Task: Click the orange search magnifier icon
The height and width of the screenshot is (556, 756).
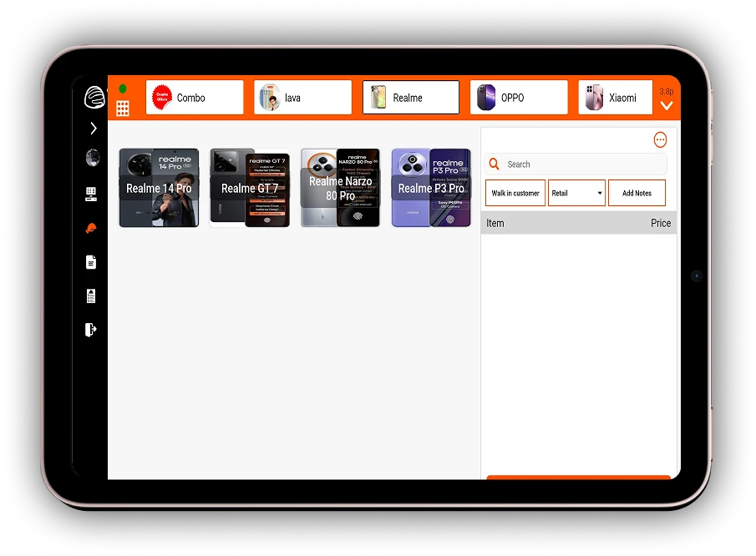Action: click(x=495, y=164)
